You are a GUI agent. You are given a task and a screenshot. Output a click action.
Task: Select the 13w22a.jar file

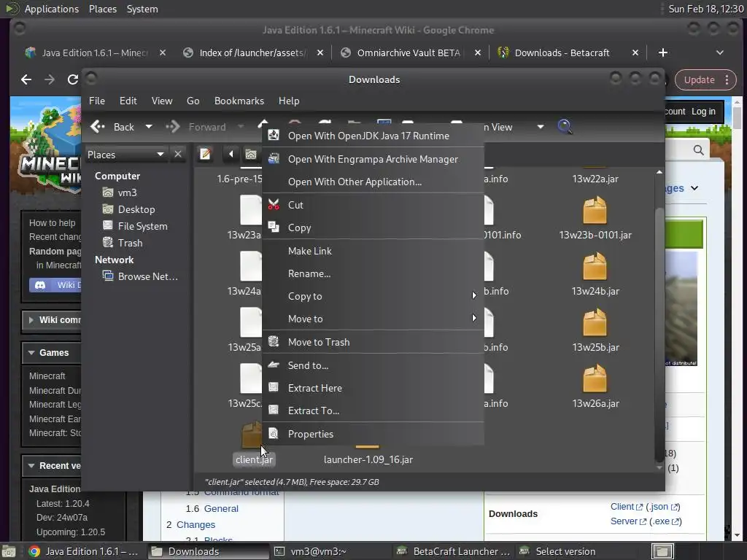pyautogui.click(x=595, y=179)
